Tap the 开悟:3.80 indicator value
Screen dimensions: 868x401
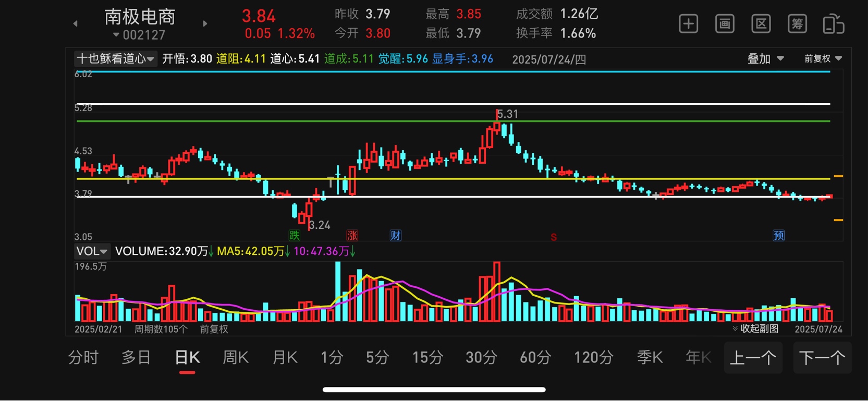point(187,59)
